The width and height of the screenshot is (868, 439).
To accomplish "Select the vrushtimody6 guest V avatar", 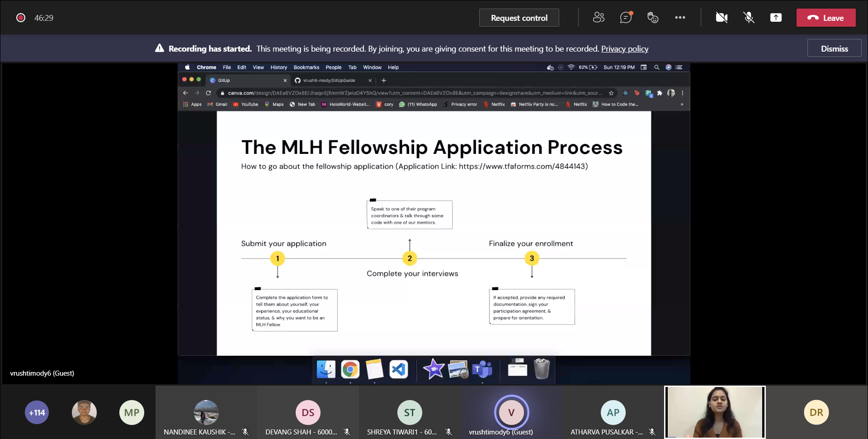I will (511, 412).
